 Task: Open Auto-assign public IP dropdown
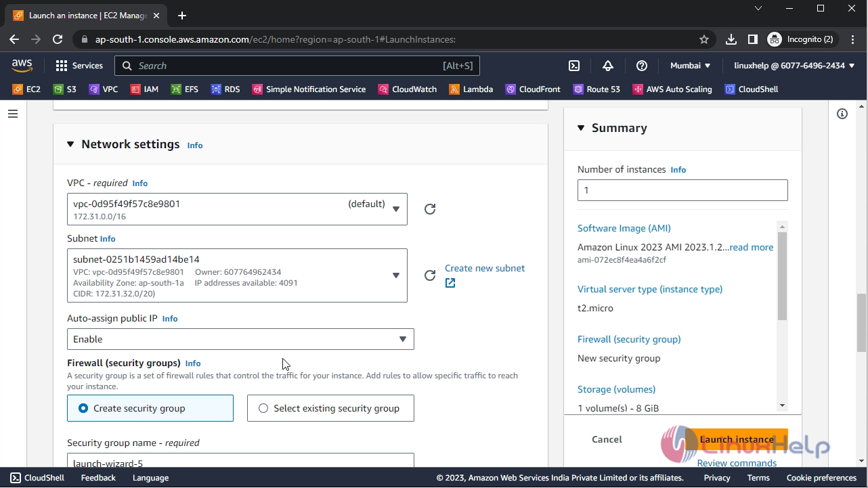[x=240, y=339]
